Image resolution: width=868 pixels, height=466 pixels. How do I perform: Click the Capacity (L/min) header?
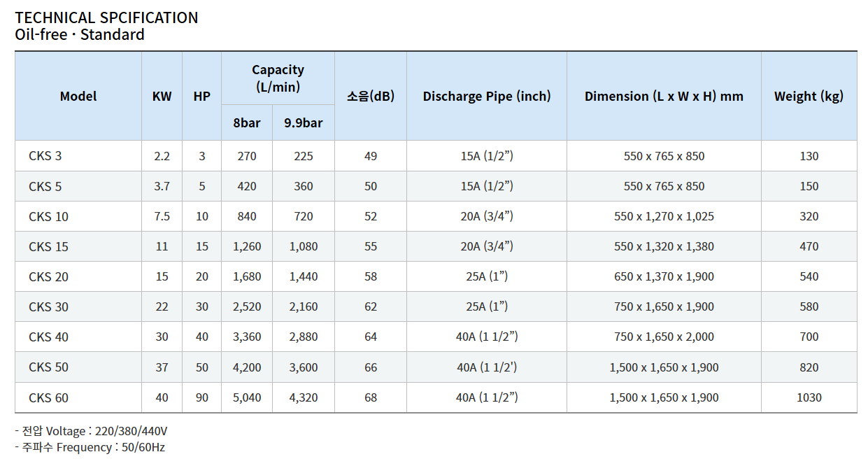[x=278, y=78]
